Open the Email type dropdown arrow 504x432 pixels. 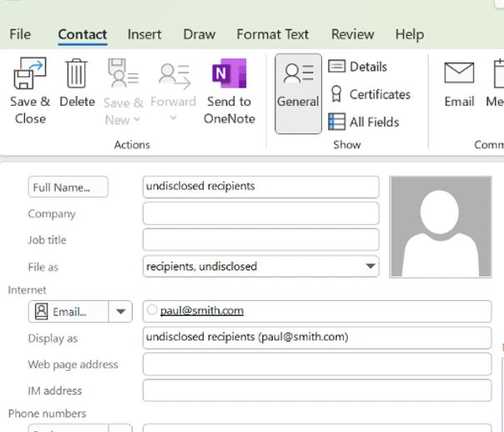(x=121, y=312)
